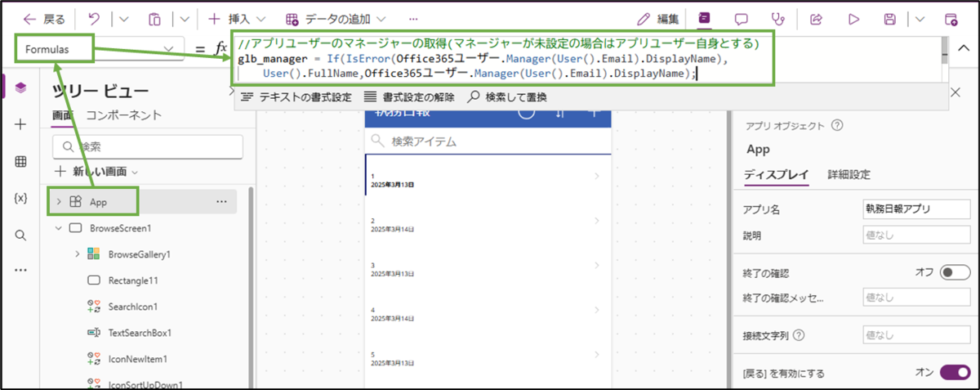Toggle the [戻る]を有効にする switch
Viewport: 980px width, 390px height.
point(954,372)
